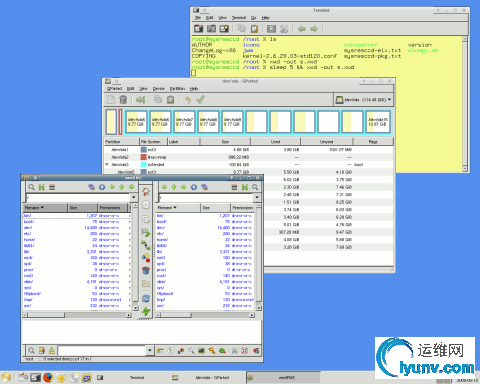
Task: Open the Terminal menu in the Terminal window
Action: pos(239,17)
